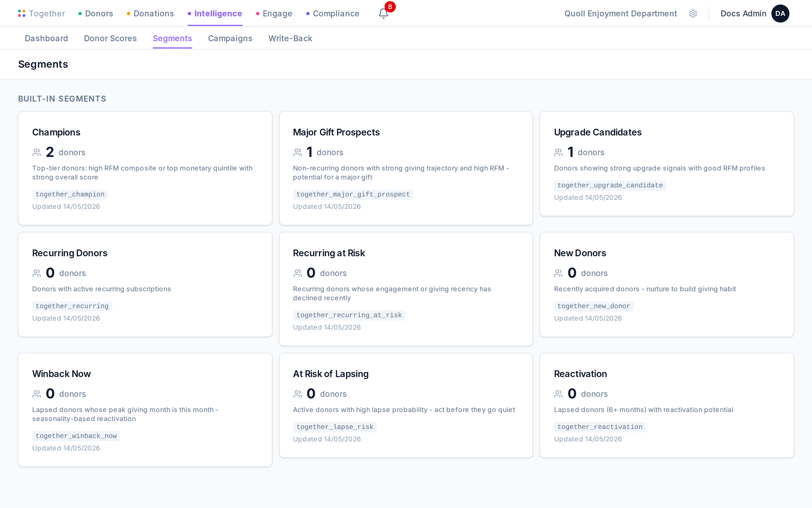Open Winback Now segment title
812x508 pixels.
(x=61, y=374)
